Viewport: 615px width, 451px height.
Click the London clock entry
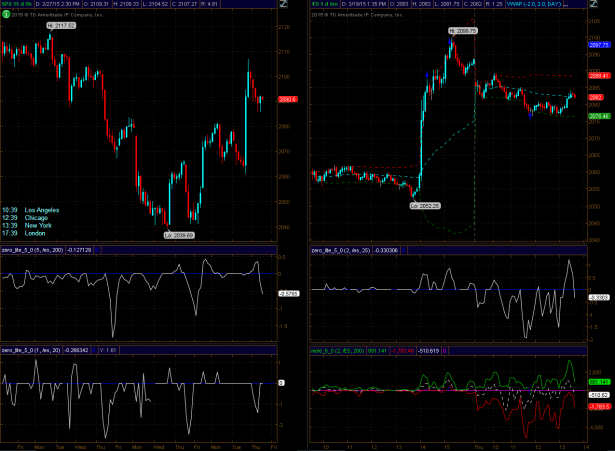[24, 233]
